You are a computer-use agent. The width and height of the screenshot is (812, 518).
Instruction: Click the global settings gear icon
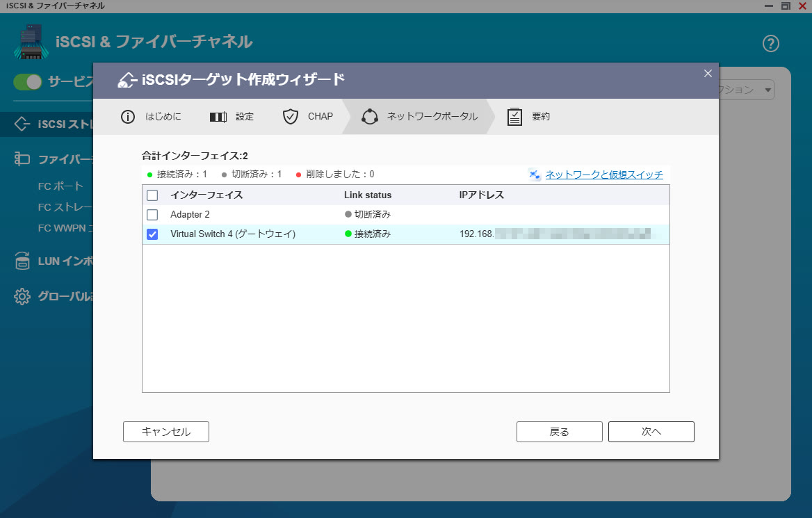tap(22, 296)
